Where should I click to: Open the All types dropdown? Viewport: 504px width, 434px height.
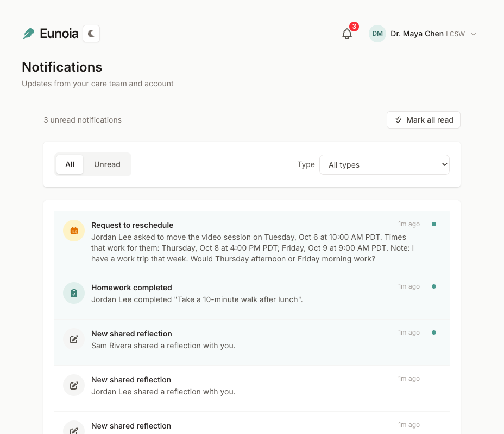(x=385, y=165)
